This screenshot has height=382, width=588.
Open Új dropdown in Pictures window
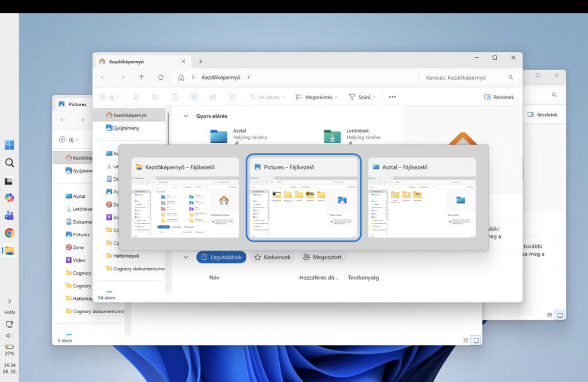69,140
